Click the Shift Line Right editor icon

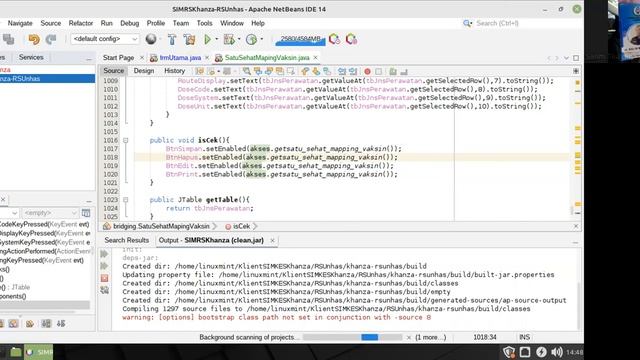(353, 71)
